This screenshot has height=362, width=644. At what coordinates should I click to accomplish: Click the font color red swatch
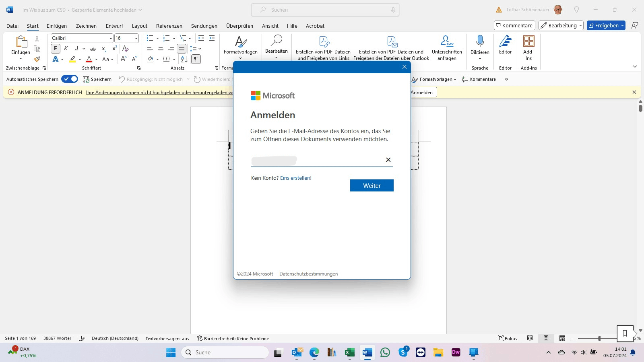(89, 59)
